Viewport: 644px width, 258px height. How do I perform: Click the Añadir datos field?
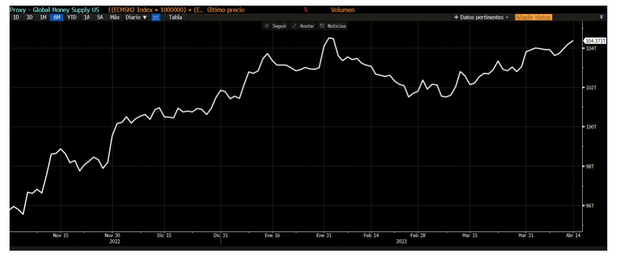(x=533, y=17)
